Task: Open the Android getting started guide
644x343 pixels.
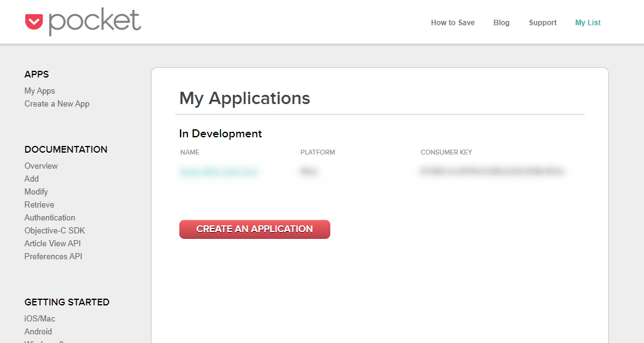Action: coord(38,332)
